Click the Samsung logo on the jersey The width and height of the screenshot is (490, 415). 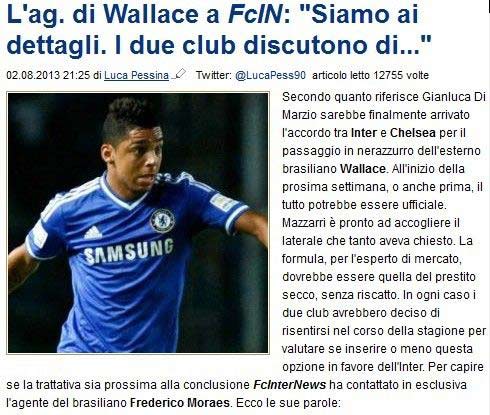(x=128, y=251)
